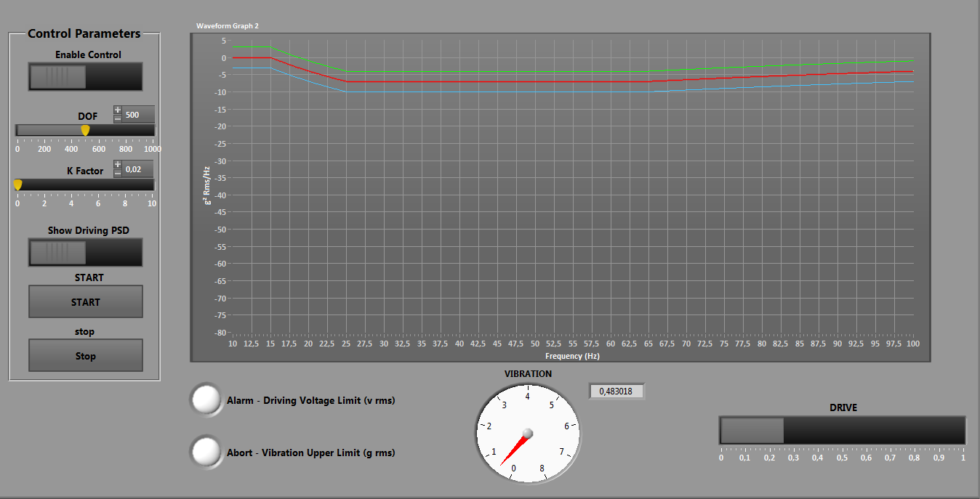This screenshot has height=499, width=980.
Task: Click the yellow K Factor slider handle
Action: pos(17,184)
